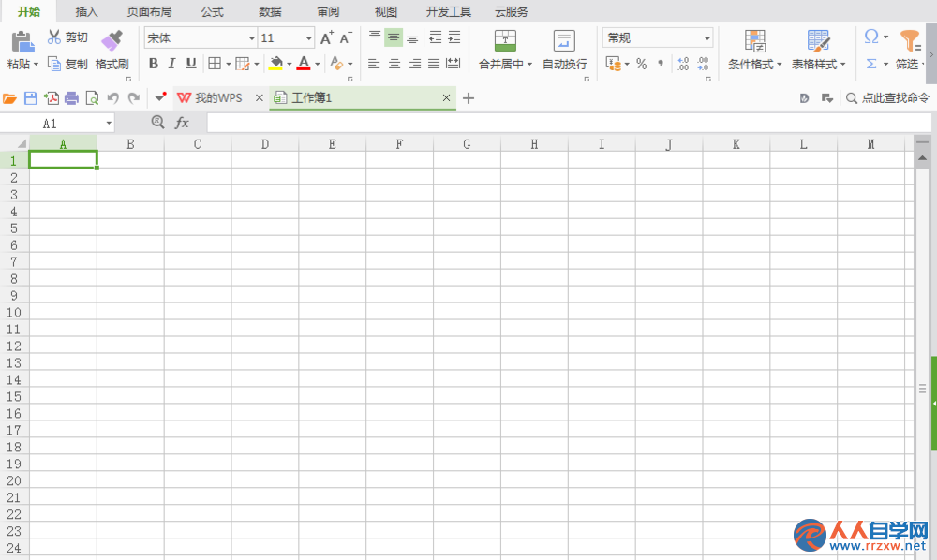The image size is (937, 560).
Task: Toggle bold formatting
Action: tap(154, 64)
